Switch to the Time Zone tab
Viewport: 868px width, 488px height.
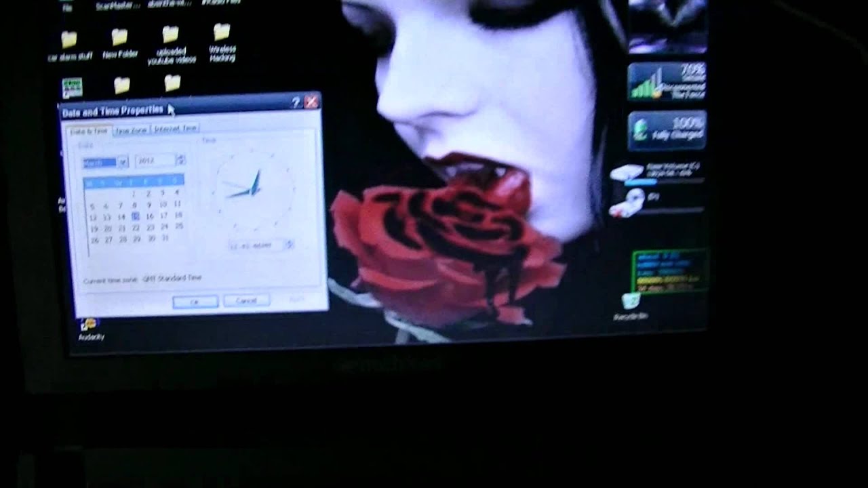pyautogui.click(x=131, y=130)
